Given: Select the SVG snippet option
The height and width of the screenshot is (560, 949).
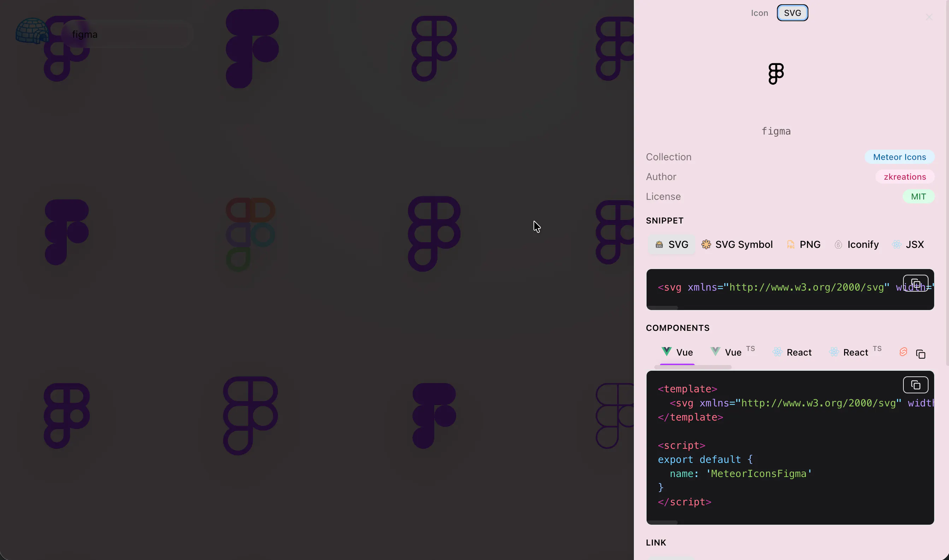Looking at the screenshot, I should tap(672, 245).
